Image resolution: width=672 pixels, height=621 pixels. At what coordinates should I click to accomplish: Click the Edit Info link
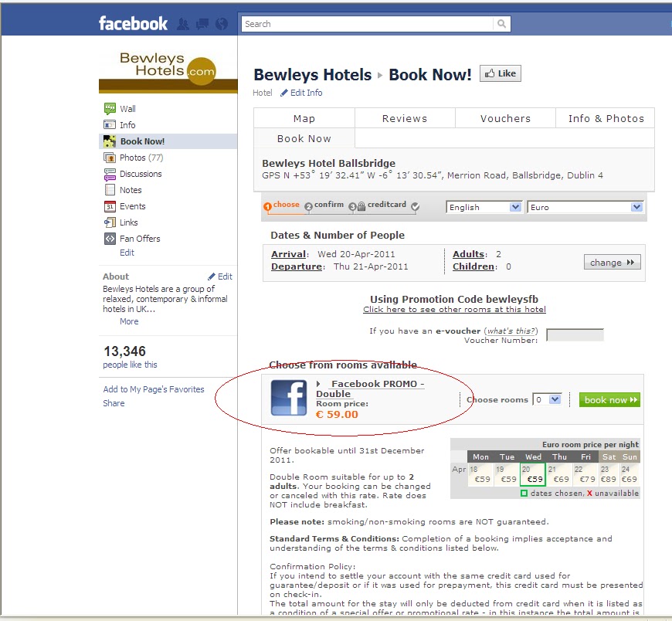point(301,93)
